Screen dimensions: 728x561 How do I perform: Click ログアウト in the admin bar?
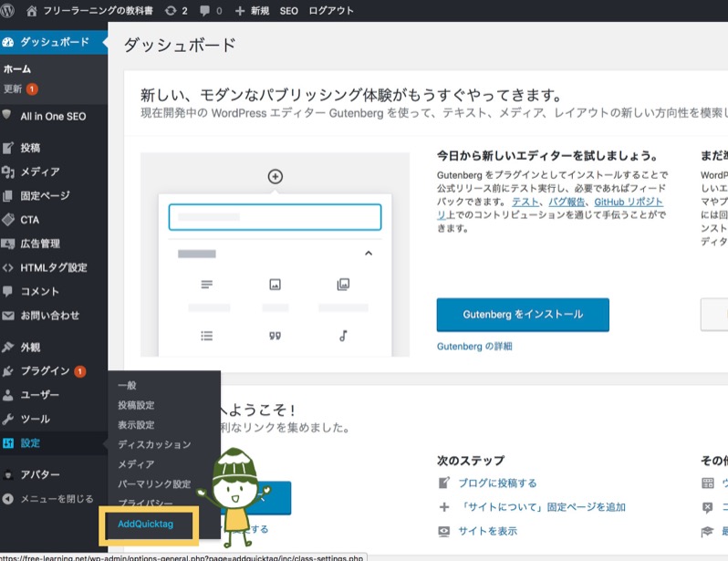point(331,11)
